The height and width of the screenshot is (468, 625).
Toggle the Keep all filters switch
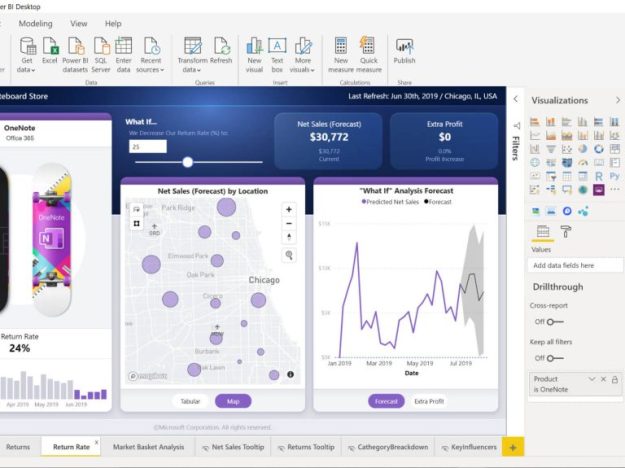coord(548,358)
